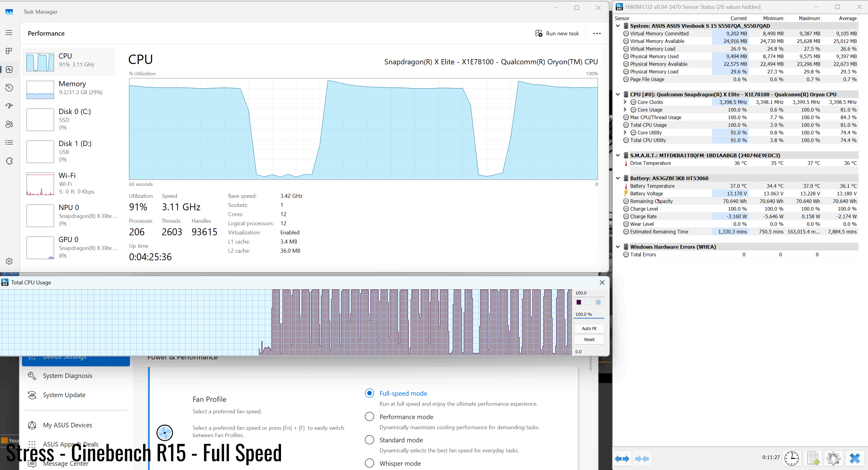Expand the Core Utility row

coord(625,133)
